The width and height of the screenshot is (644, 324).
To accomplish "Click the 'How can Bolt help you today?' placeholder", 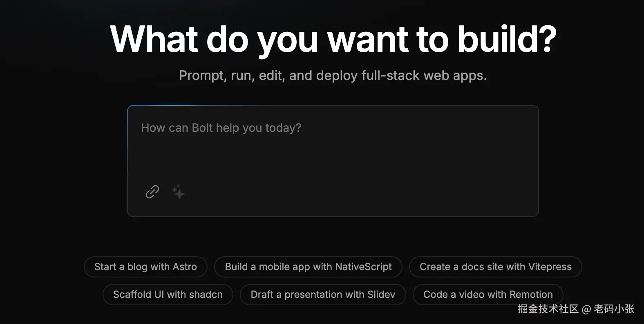I will click(x=221, y=128).
